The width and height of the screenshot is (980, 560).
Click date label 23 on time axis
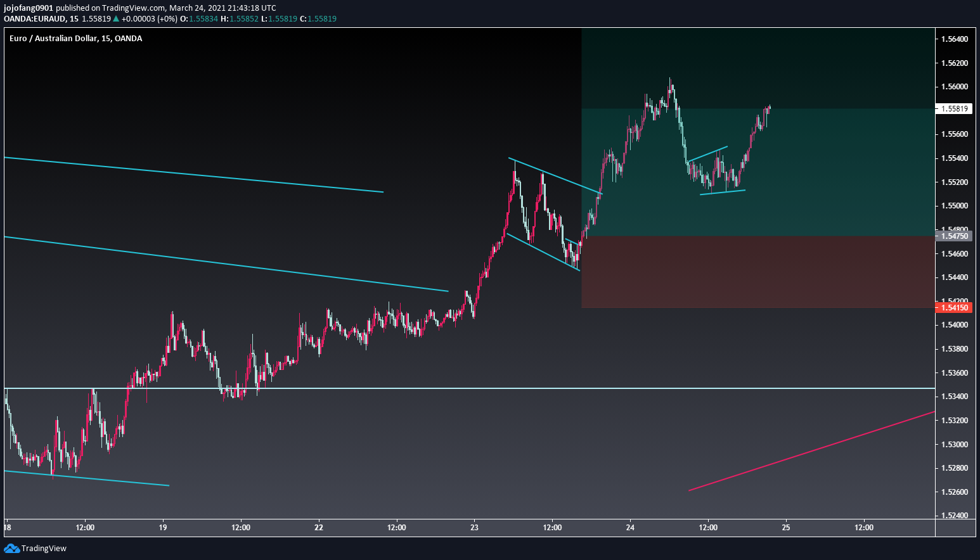pyautogui.click(x=474, y=528)
